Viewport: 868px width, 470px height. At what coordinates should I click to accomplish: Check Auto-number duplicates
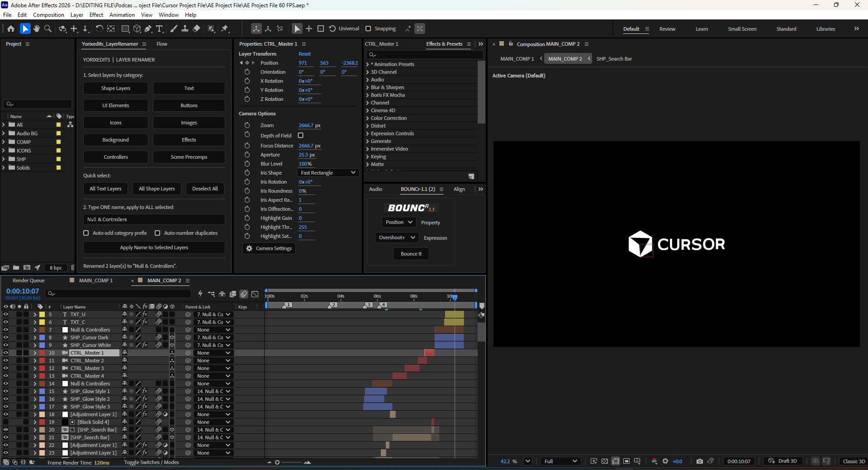click(157, 233)
